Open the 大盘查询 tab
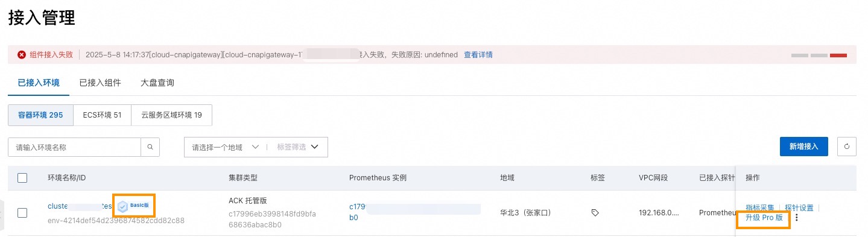Image resolution: width=868 pixels, height=237 pixels. 157,83
